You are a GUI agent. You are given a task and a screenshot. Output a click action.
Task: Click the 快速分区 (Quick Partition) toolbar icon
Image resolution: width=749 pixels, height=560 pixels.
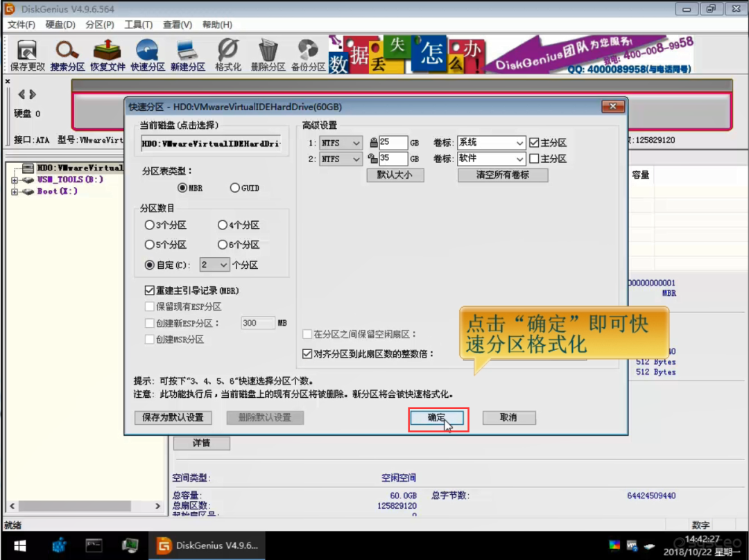[x=148, y=55]
